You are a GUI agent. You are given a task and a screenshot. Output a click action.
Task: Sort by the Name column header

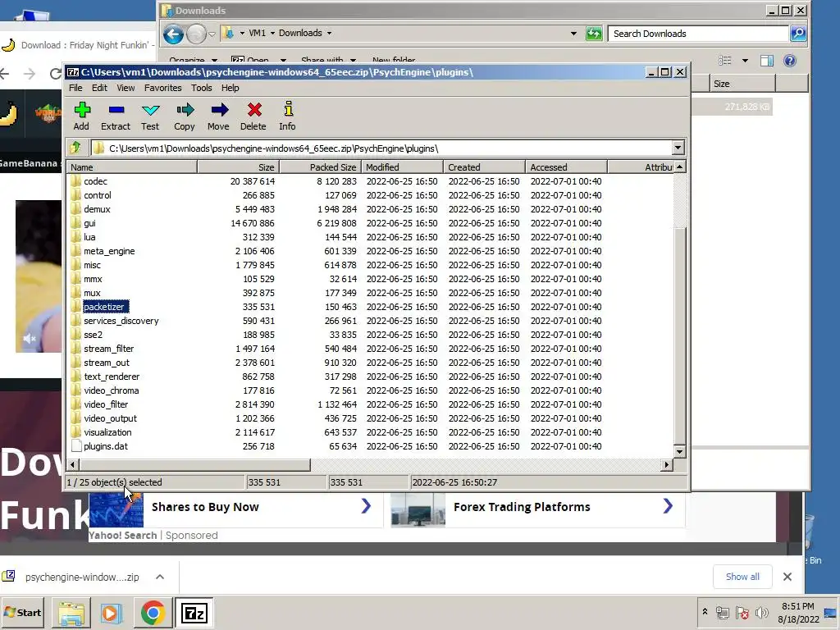[x=132, y=167]
